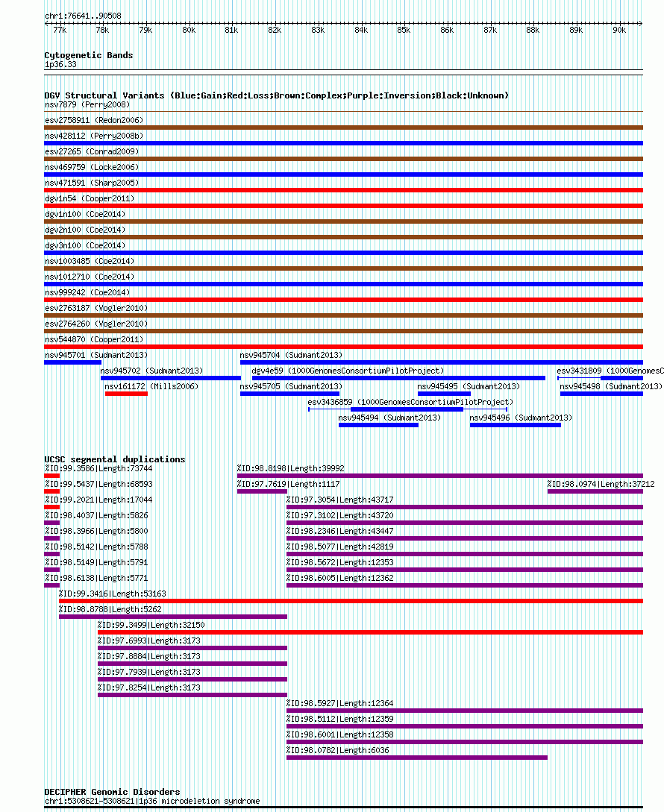This screenshot has width=664, height=812.
Task: Open duplication %ID:99.3499|Length:32150
Action: 151,625
